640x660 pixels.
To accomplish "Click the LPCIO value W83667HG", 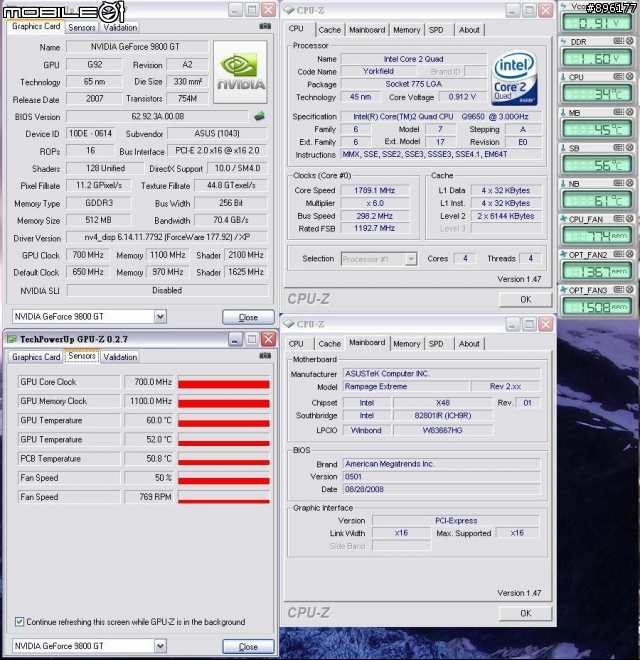I will click(x=443, y=430).
